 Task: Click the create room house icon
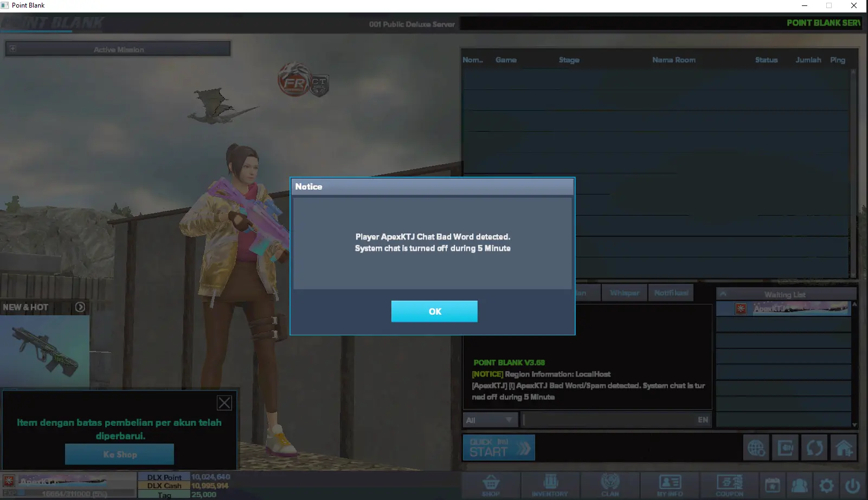pos(844,448)
